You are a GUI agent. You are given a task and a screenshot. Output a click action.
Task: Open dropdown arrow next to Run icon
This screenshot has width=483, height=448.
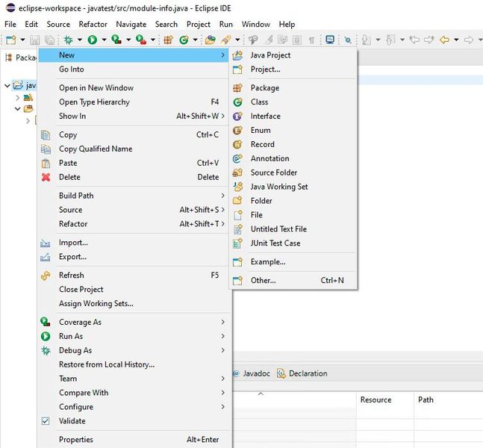click(x=104, y=40)
